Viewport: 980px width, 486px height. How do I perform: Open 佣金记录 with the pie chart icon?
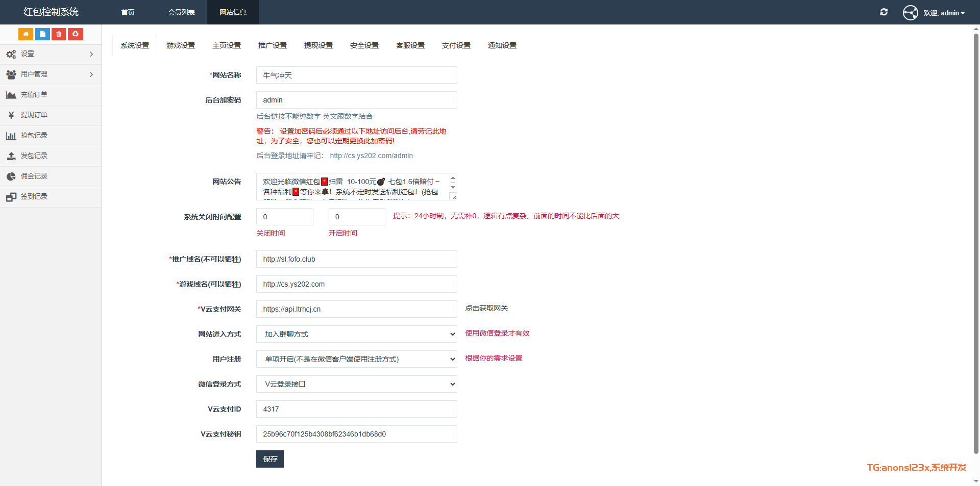click(x=34, y=176)
